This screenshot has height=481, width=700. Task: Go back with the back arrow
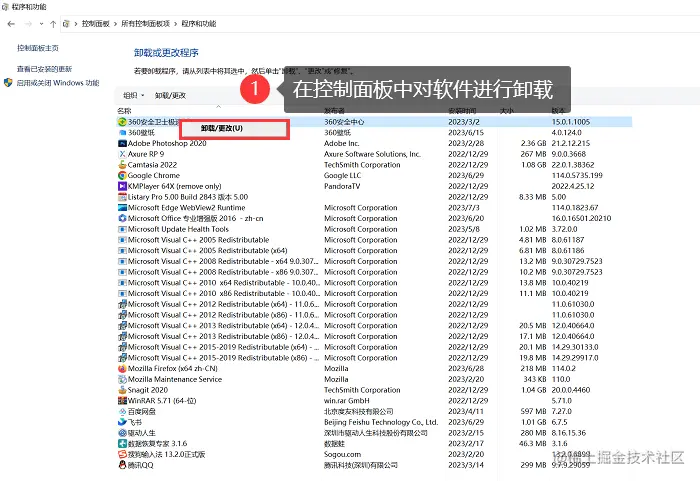point(11,24)
